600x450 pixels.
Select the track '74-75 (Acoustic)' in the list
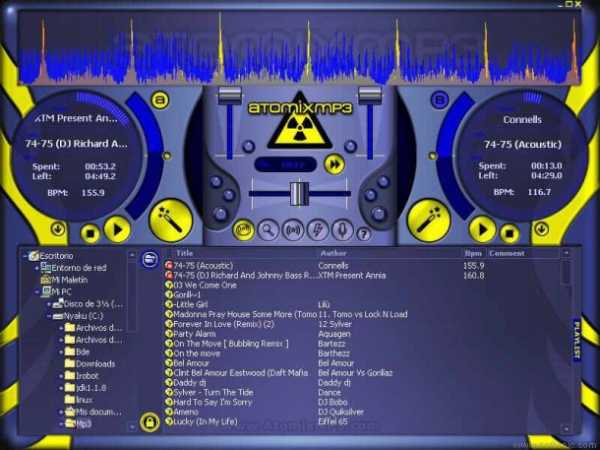point(203,266)
